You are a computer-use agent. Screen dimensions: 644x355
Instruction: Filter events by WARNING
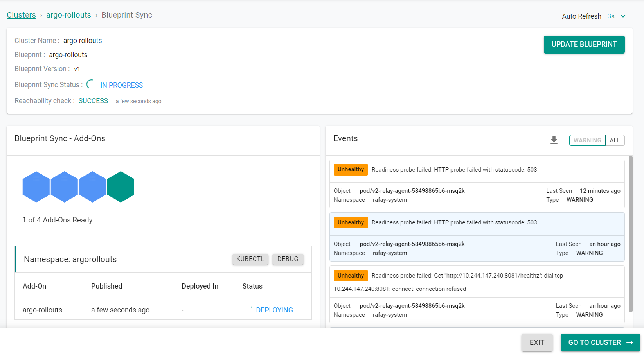[x=587, y=140]
